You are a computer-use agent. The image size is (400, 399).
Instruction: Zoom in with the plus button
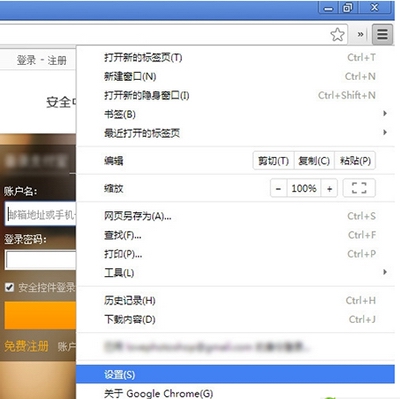point(329,189)
